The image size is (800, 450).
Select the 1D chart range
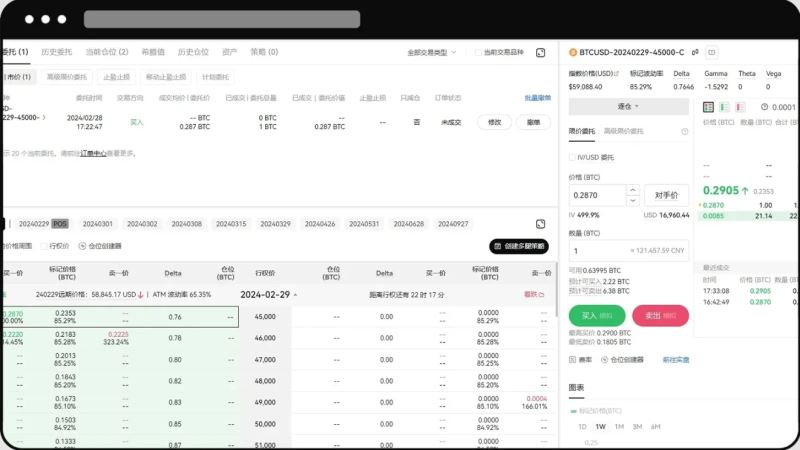point(582,427)
